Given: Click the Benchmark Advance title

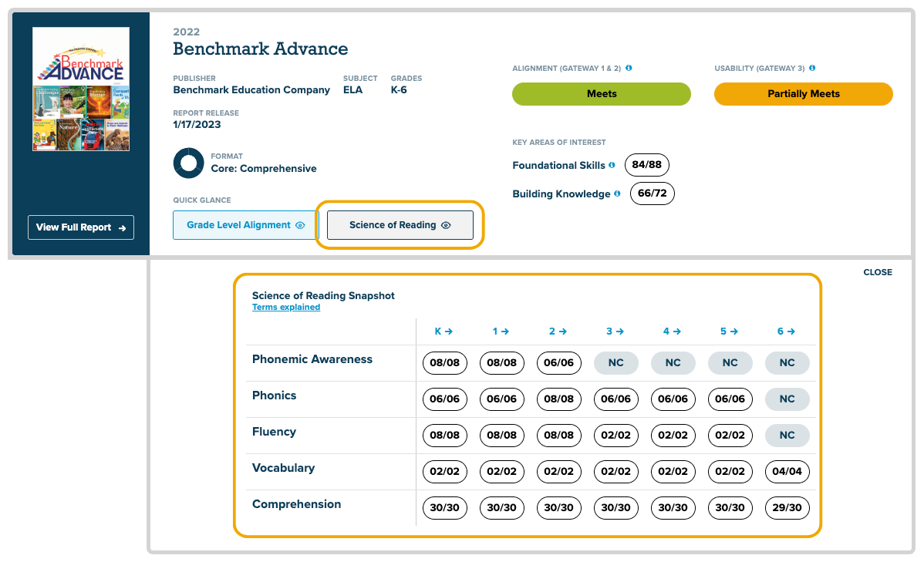Looking at the screenshot, I should [x=261, y=49].
